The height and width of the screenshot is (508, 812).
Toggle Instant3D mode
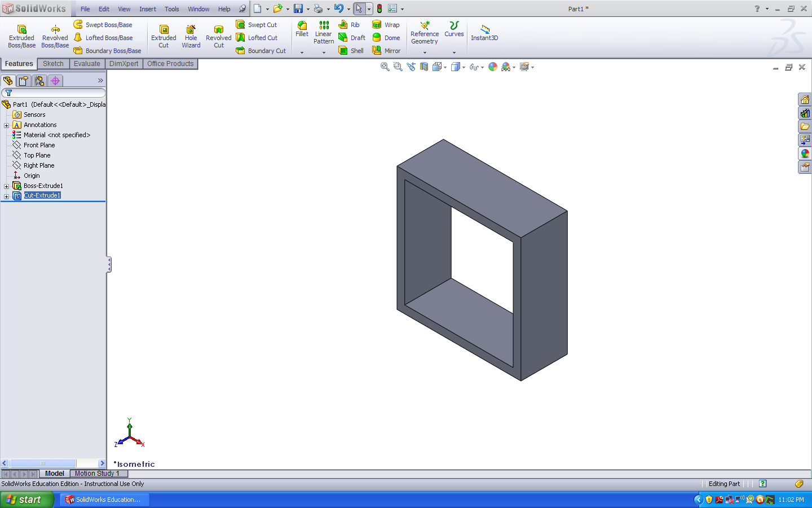coord(484,33)
